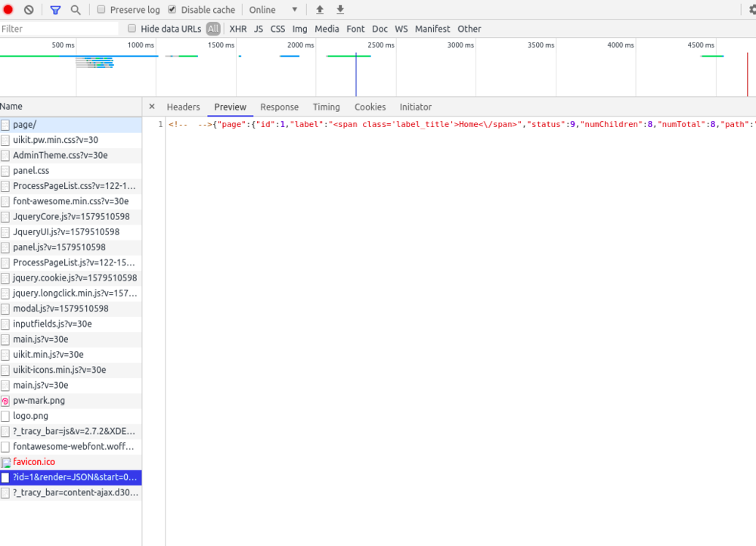Toggle the Hide data URLs checkbox

pyautogui.click(x=132, y=29)
